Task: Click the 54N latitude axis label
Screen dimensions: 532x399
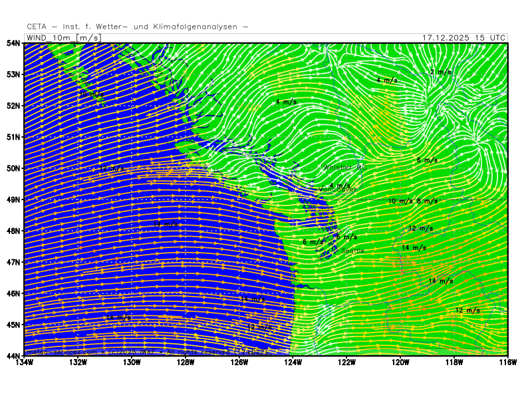Action: coord(13,43)
